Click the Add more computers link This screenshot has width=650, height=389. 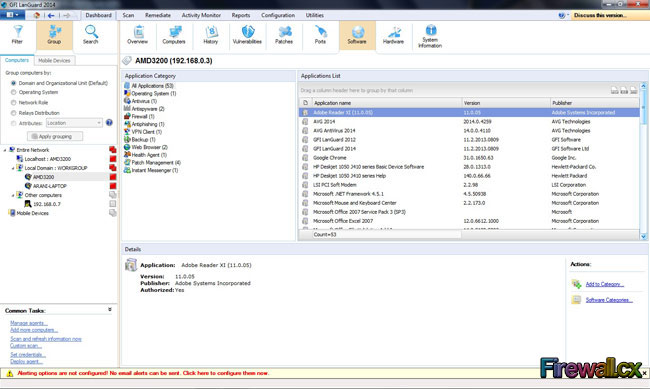(x=34, y=330)
